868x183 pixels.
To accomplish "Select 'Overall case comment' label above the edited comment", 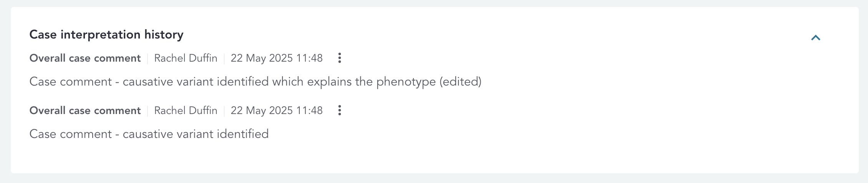I will pyautogui.click(x=85, y=58).
